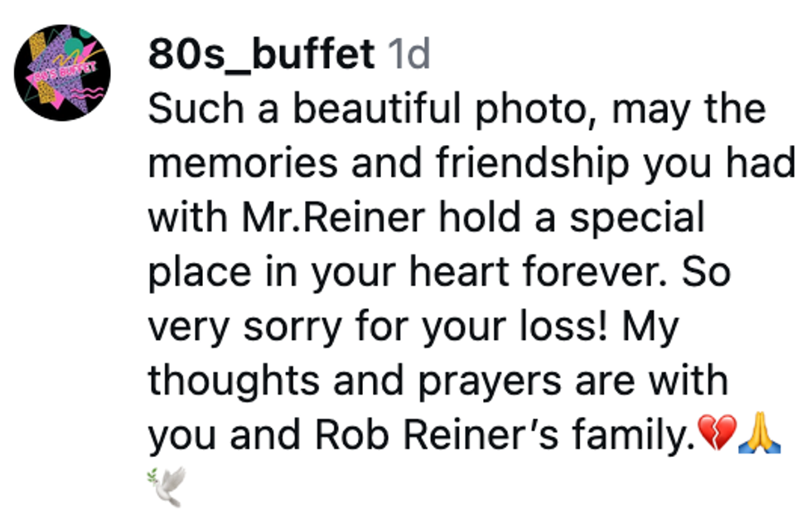The image size is (812, 520).
Task: Click the 80s_buffet username link
Action: 261,55
